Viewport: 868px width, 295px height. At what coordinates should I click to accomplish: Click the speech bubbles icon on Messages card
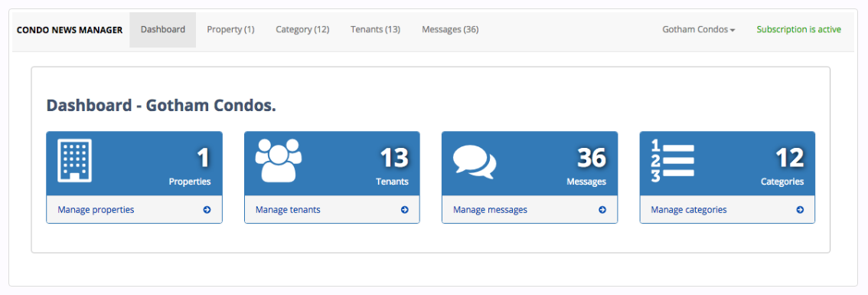click(475, 162)
